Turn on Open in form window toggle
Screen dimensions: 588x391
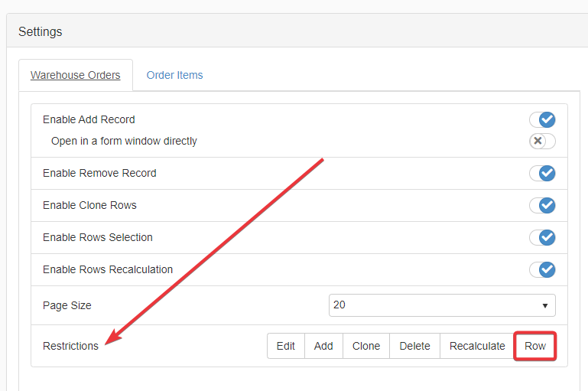(542, 141)
